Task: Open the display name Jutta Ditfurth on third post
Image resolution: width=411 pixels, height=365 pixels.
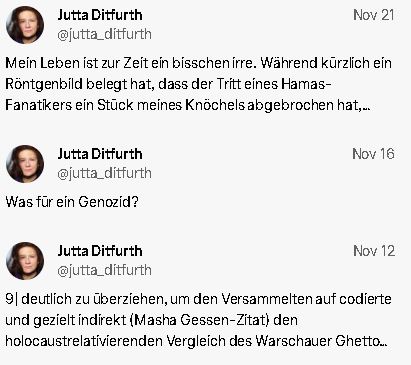Action: click(x=100, y=251)
